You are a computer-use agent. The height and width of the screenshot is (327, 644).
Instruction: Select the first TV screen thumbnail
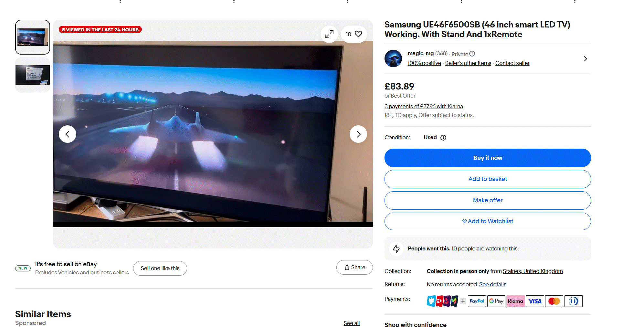[x=33, y=37]
